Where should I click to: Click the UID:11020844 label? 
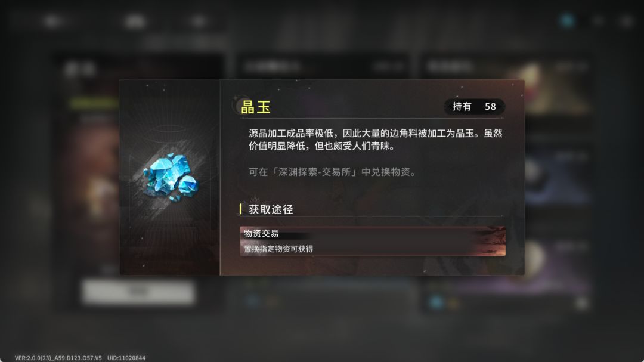click(126, 358)
